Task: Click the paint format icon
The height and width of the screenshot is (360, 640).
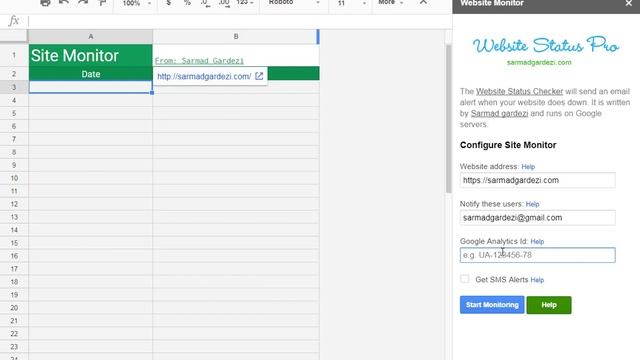Action: 102,3
